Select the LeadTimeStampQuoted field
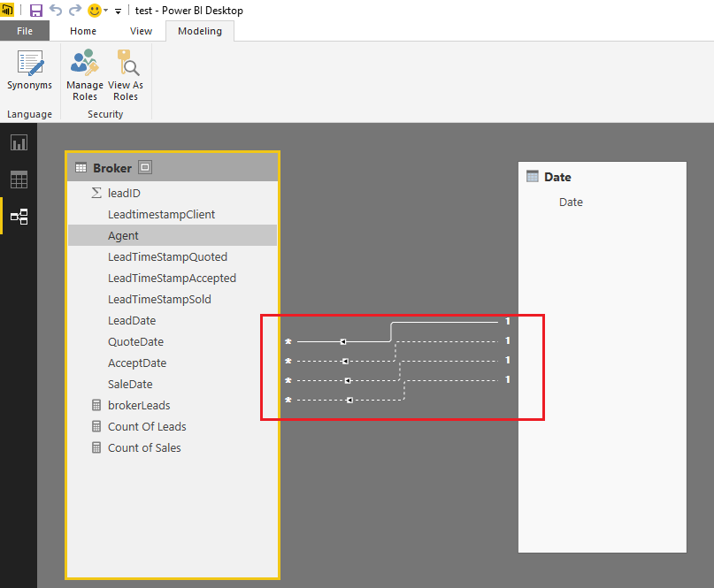The height and width of the screenshot is (588, 714). pos(173,256)
